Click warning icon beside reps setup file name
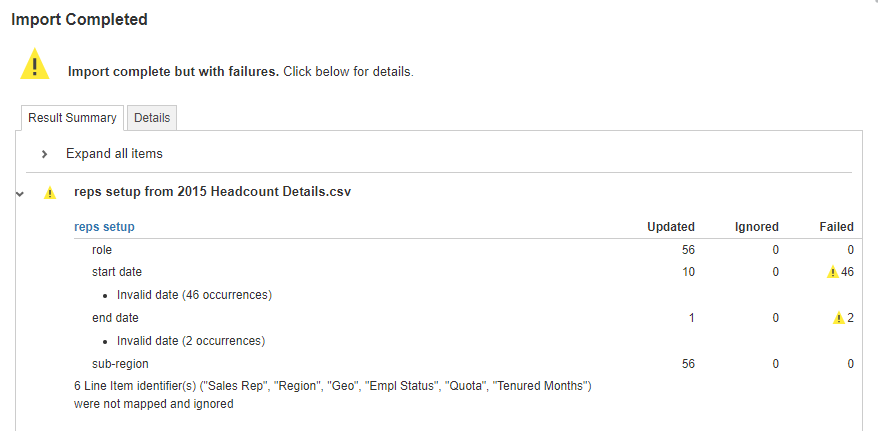878x431 pixels. pos(50,193)
